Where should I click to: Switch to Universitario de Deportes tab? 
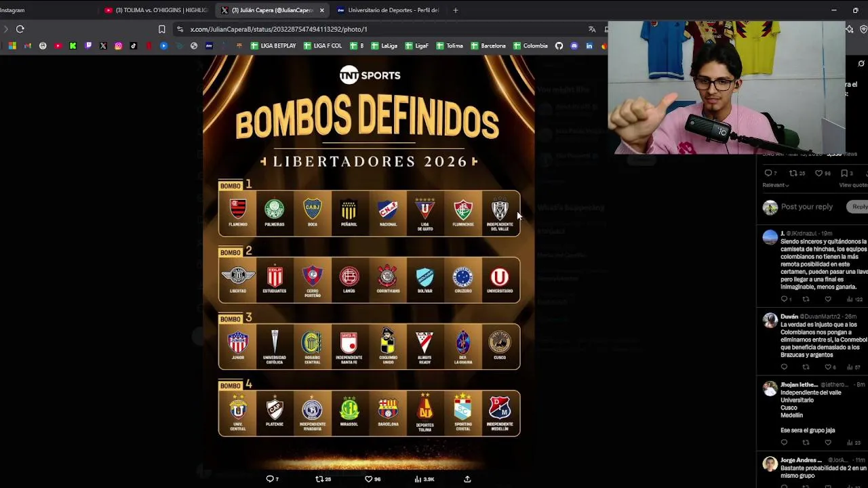tap(388, 10)
